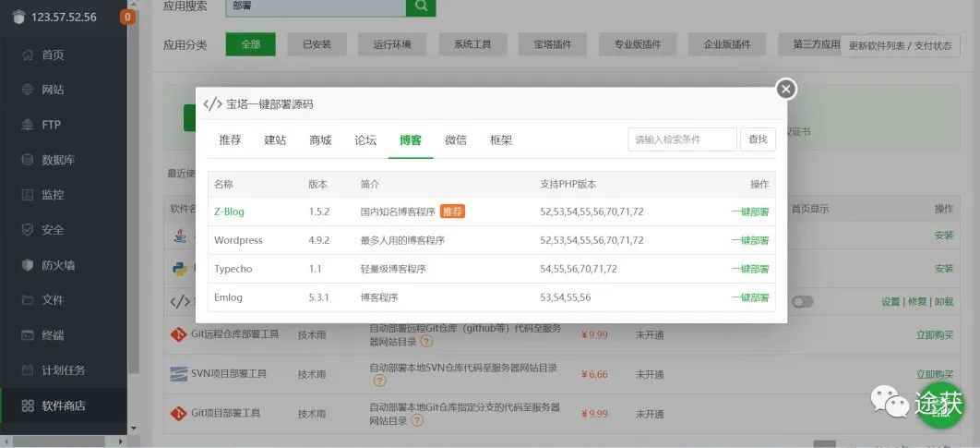Switch to the 建站 tab
Viewport: 980px width, 448px height.
click(275, 140)
